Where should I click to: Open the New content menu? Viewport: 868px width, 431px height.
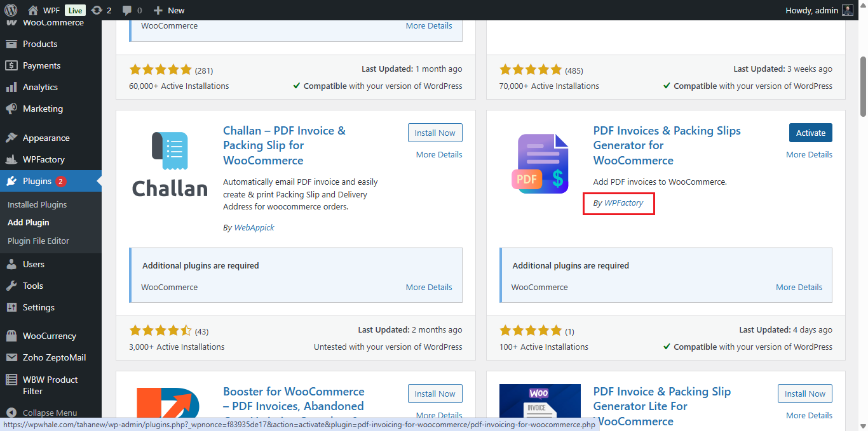coord(169,10)
